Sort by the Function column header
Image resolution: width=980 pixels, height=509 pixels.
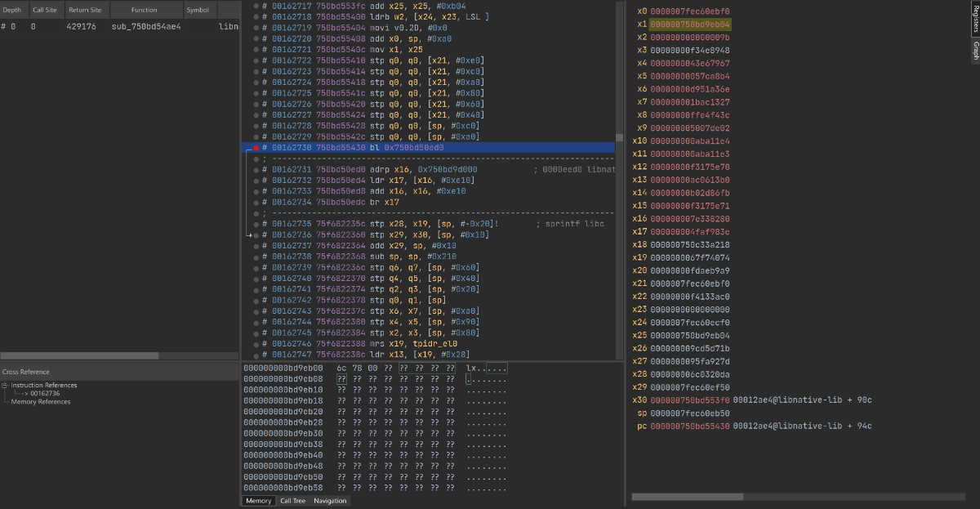coord(145,11)
